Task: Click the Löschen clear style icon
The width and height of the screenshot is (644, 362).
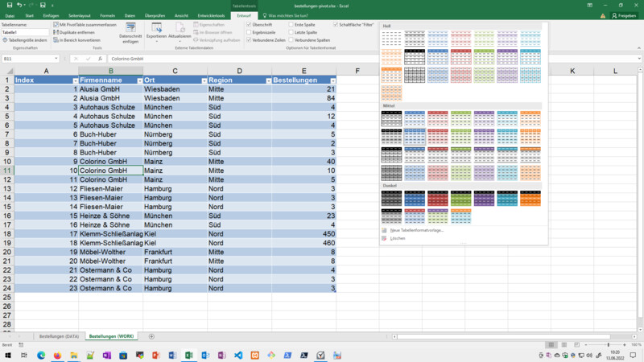Action: 384,238
